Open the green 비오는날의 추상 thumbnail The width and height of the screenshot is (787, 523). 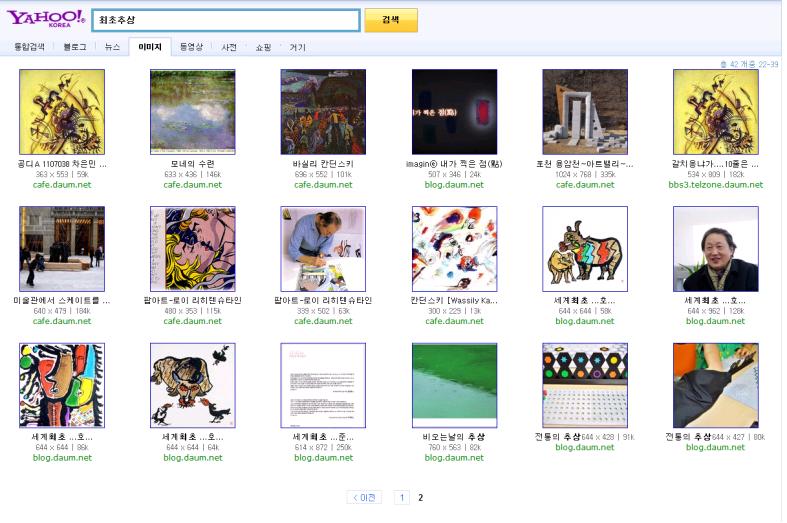click(x=454, y=385)
